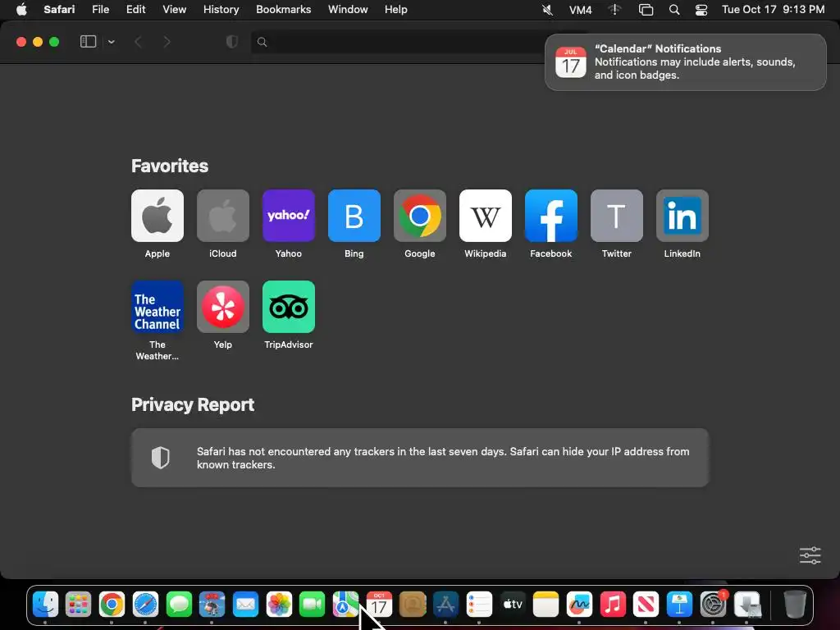Open Messages from the Dock
Viewport: 840px width, 630px height.
click(178, 605)
